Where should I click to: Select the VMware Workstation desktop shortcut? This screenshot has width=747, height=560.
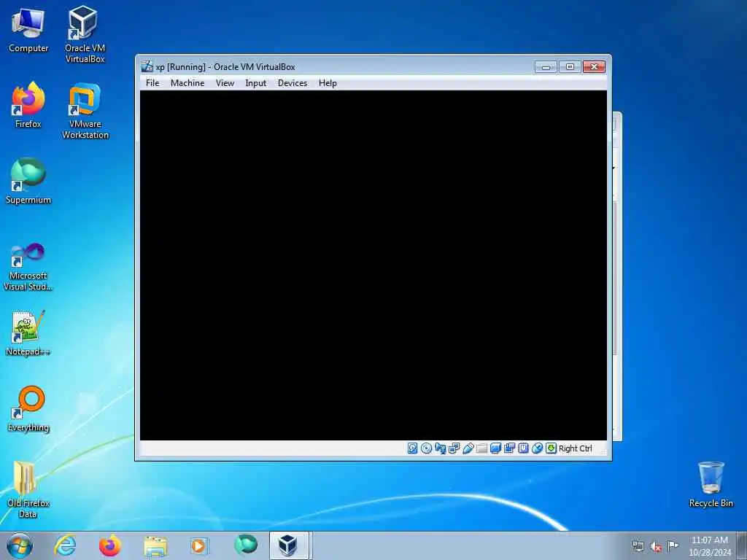click(x=85, y=111)
